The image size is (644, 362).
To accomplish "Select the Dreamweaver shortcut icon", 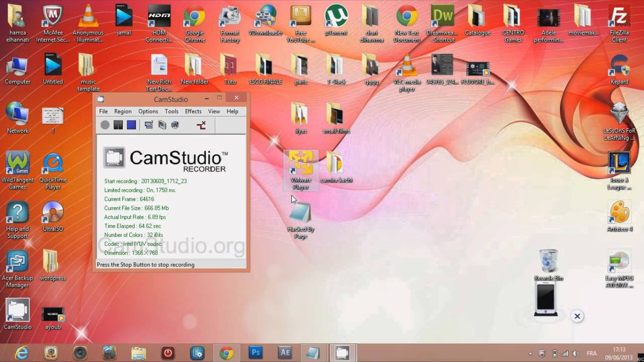I will point(442,24).
